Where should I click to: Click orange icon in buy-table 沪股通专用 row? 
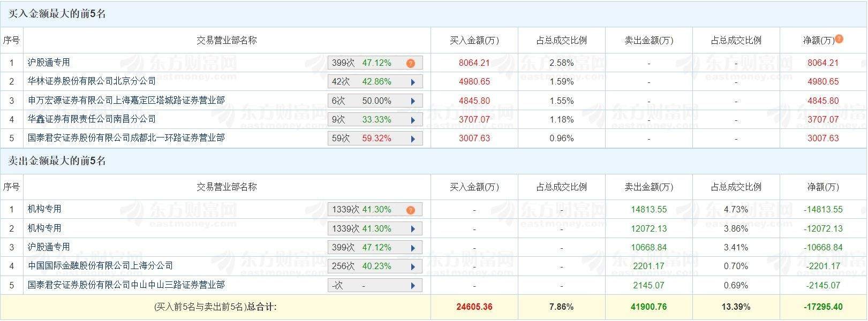pyautogui.click(x=411, y=63)
